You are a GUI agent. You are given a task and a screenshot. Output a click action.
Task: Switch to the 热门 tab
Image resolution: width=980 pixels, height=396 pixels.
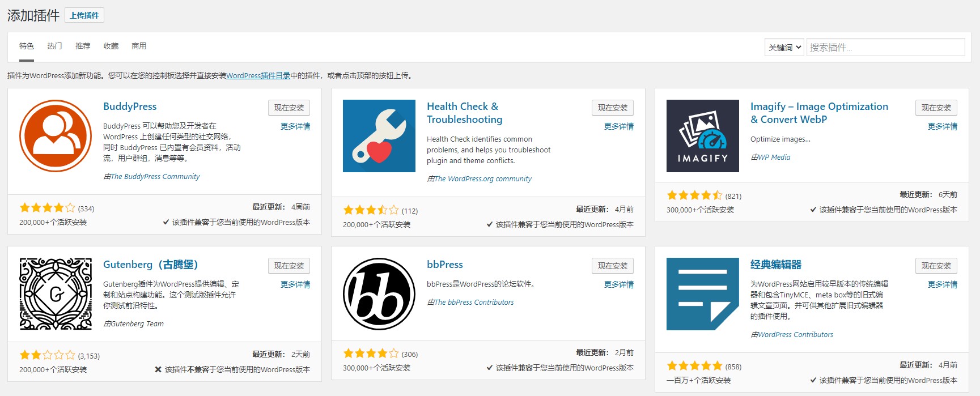coord(54,46)
